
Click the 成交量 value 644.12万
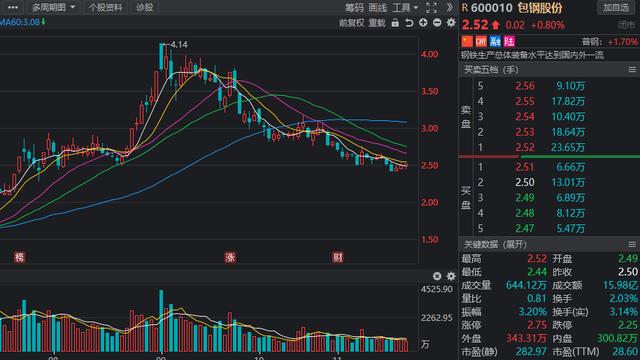526,285
